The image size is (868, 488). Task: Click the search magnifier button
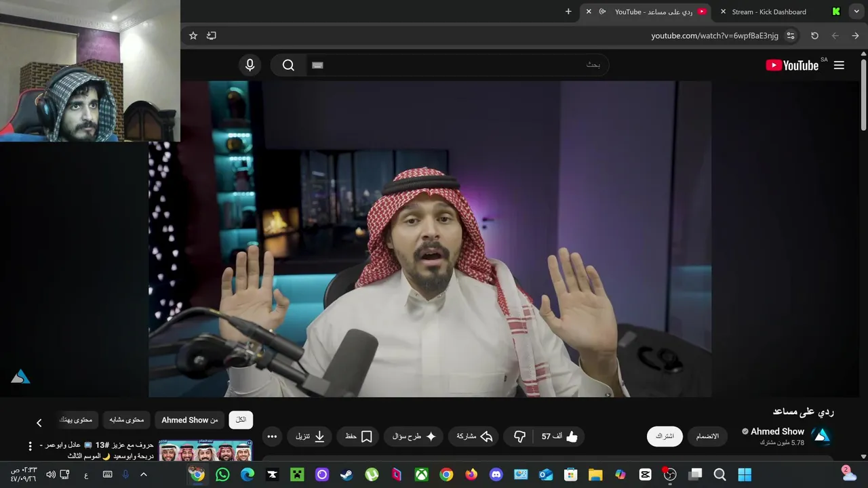pyautogui.click(x=288, y=65)
